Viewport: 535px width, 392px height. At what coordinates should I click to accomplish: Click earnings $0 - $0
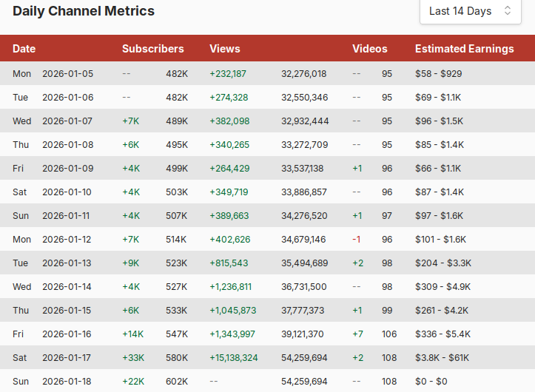click(x=431, y=382)
